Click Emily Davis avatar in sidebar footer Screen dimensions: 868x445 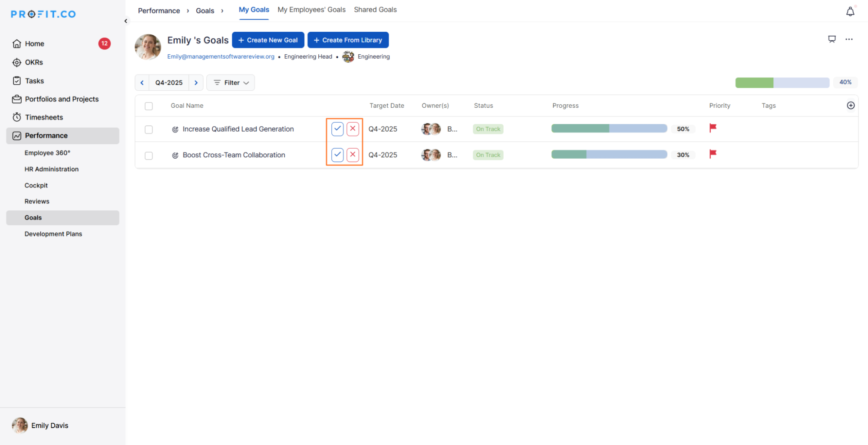point(20,425)
